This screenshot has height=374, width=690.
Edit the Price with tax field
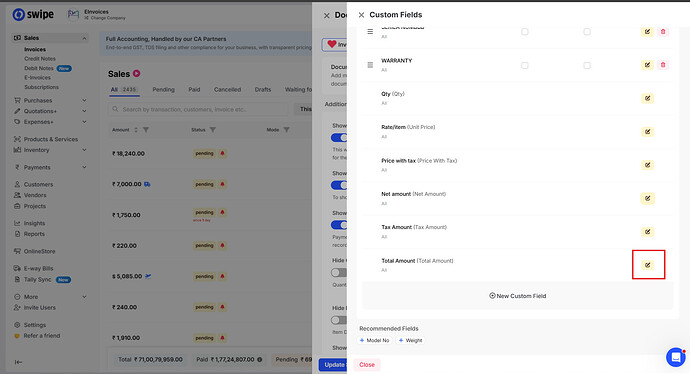(x=647, y=165)
